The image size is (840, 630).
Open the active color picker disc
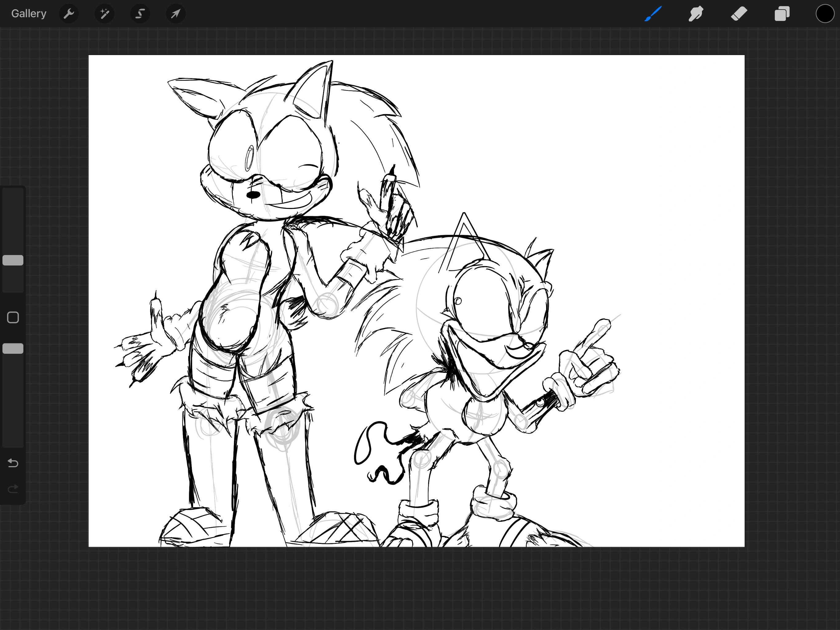pos(824,14)
